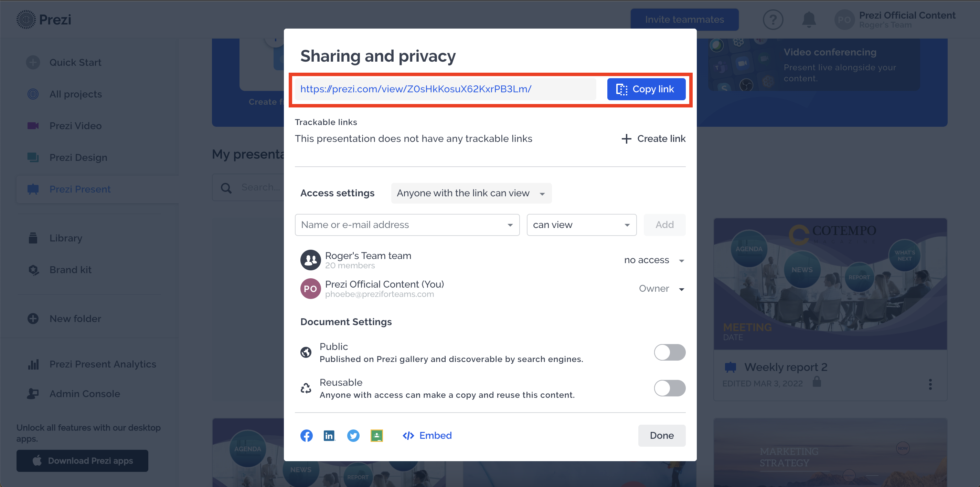The width and height of the screenshot is (980, 487).
Task: Change Roger's Team no access dropdown
Action: point(654,260)
